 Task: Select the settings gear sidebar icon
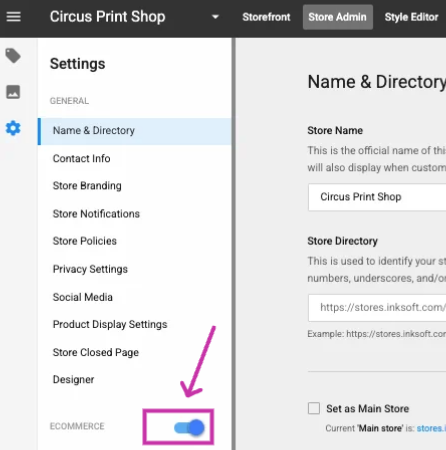pos(13,128)
